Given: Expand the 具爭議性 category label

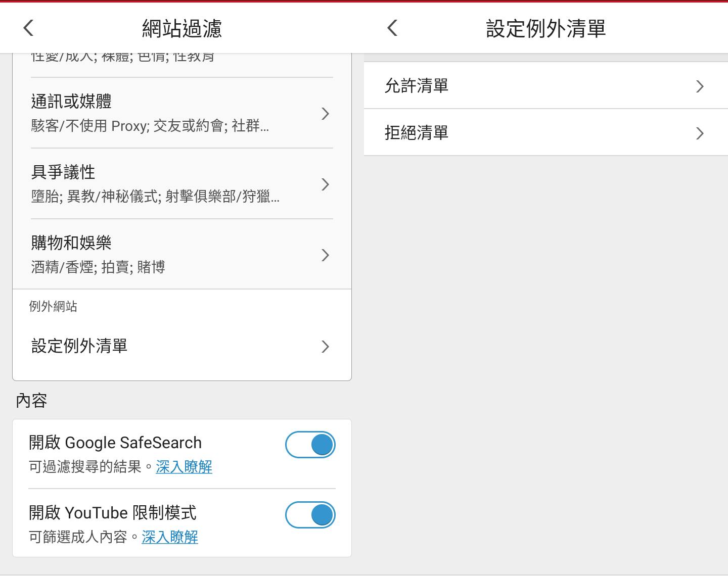Looking at the screenshot, I should (x=63, y=172).
